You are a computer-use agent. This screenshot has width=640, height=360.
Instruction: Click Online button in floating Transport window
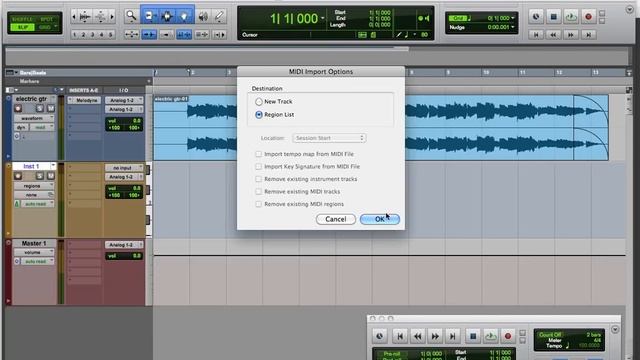[x=380, y=336]
